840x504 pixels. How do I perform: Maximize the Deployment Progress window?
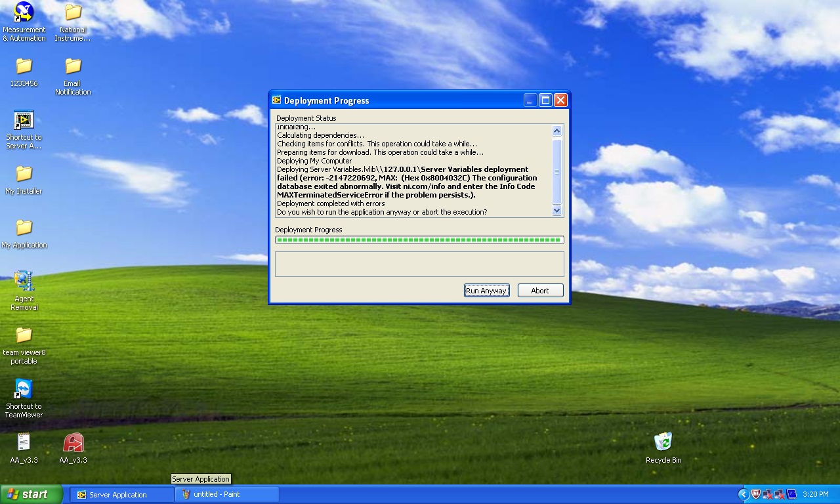[x=545, y=100]
